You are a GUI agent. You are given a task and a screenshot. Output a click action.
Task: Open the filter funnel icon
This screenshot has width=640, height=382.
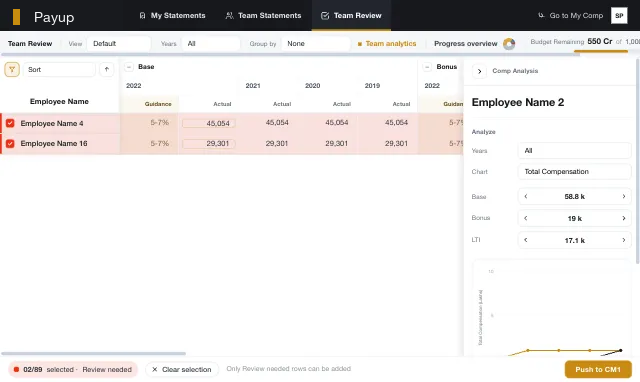coord(12,69)
